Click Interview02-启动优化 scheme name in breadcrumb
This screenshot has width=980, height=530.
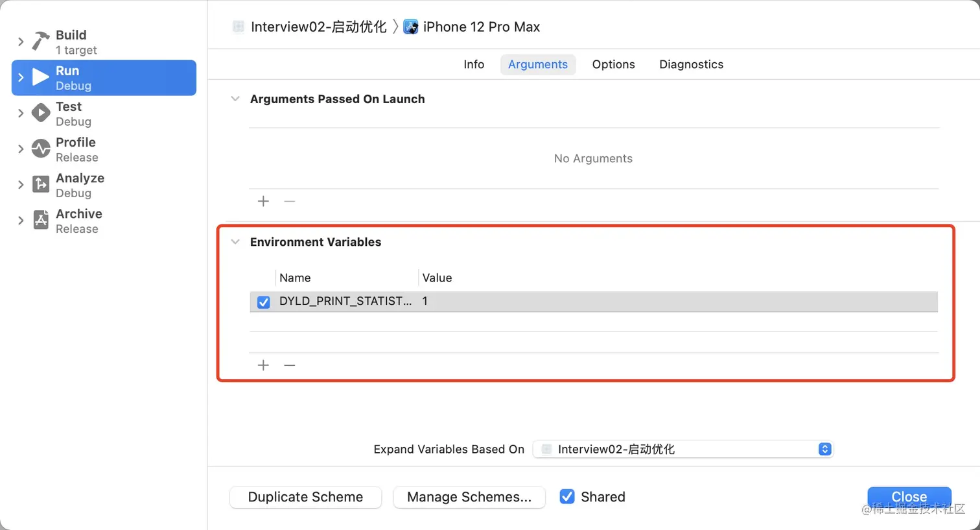(x=319, y=27)
